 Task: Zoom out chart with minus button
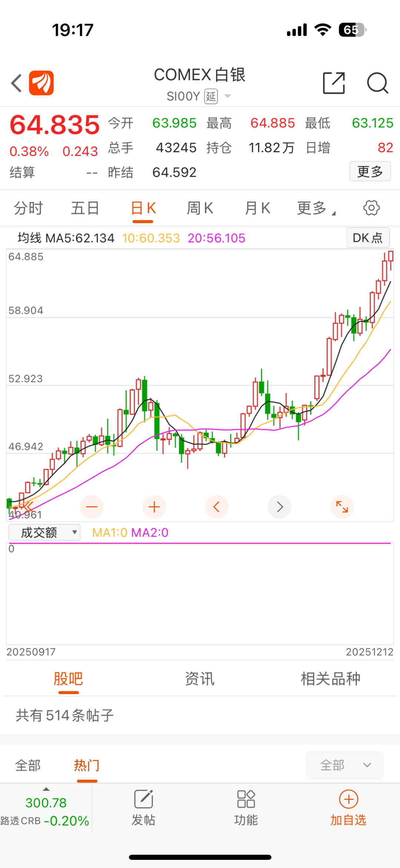point(91,507)
